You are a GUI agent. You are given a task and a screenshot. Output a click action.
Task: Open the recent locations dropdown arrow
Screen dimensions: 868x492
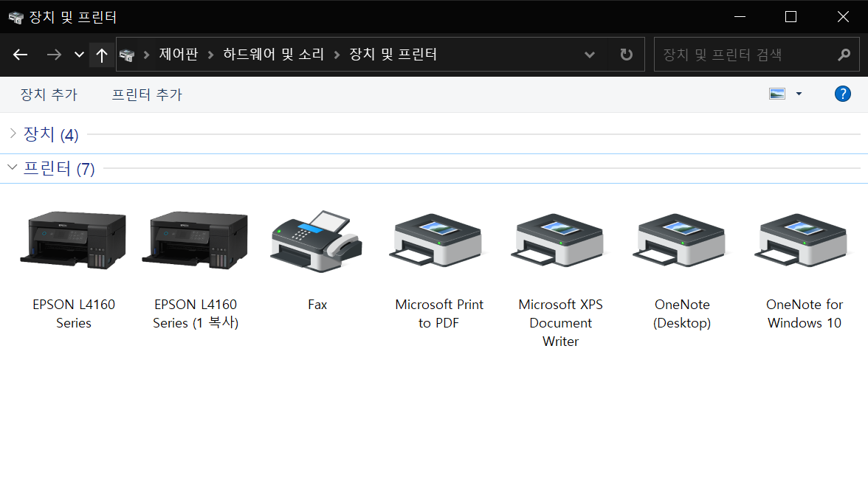[79, 55]
